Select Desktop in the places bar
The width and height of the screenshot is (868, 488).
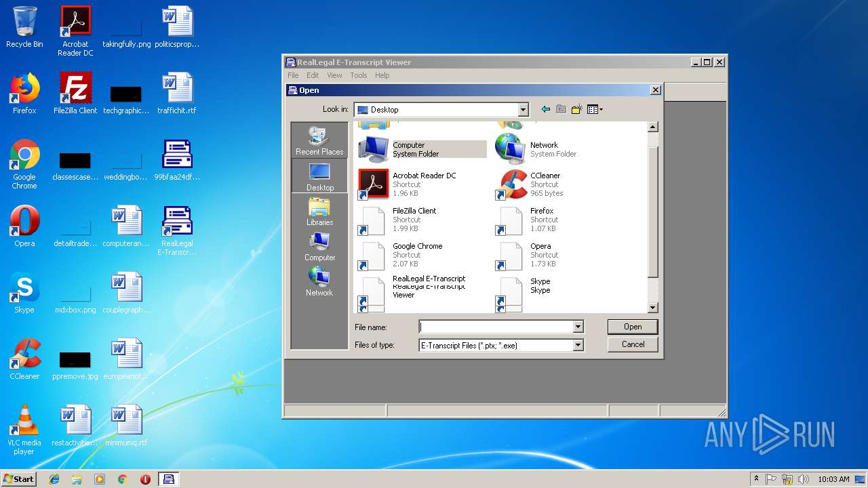[319, 176]
